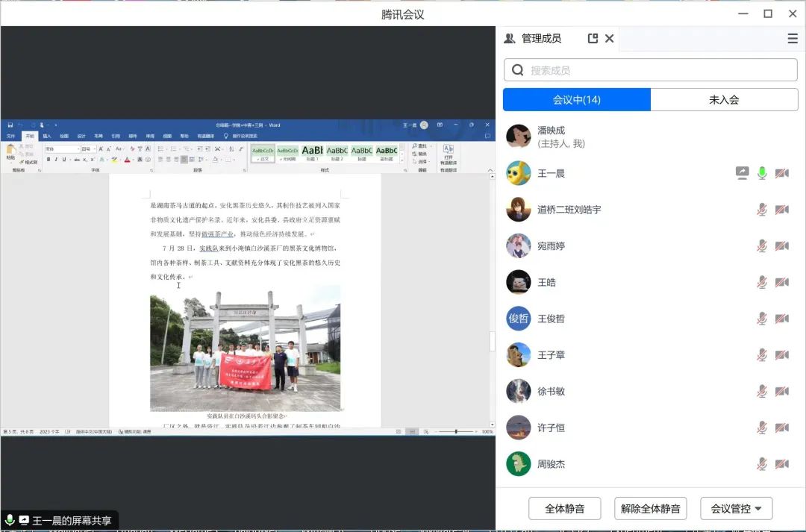Switch to the 未入会 tab
Screen dimensions: 806x532
(x=723, y=99)
